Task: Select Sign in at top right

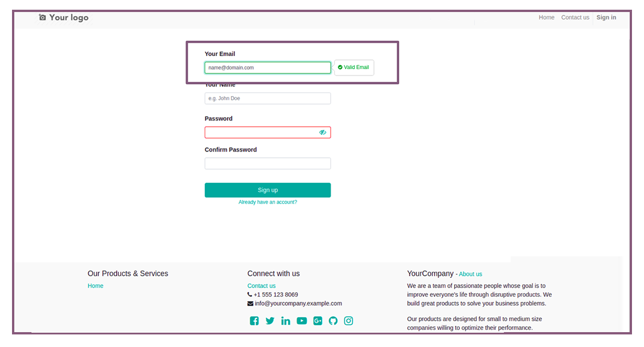Action: pyautogui.click(x=606, y=17)
